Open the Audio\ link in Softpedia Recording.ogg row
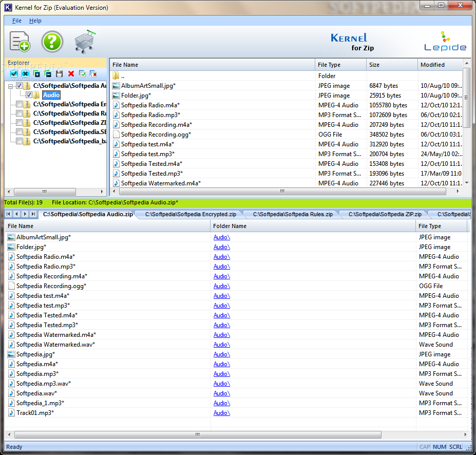Image resolution: width=476 pixels, height=455 pixels. tap(222, 286)
